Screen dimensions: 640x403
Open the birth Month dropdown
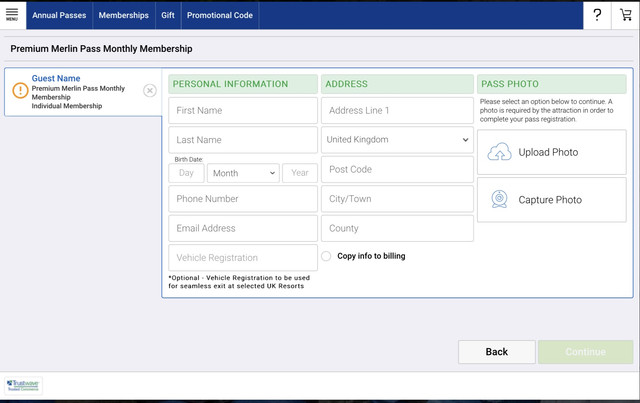point(243,173)
